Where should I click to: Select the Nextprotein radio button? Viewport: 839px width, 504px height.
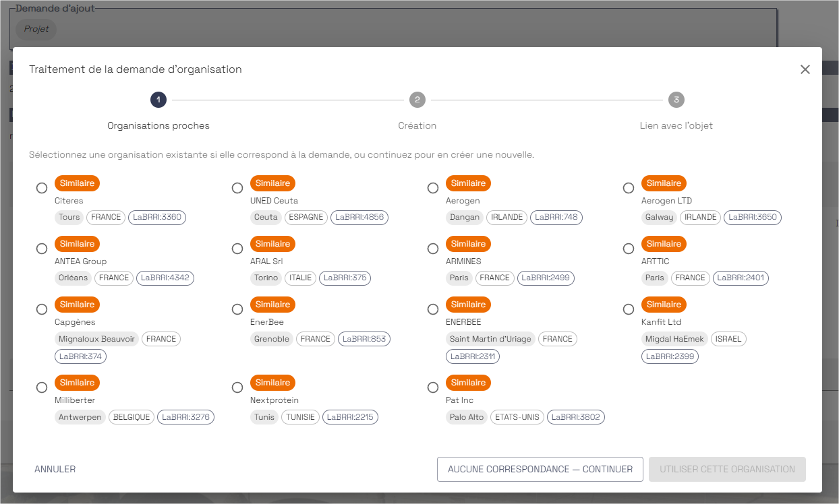[x=237, y=387]
